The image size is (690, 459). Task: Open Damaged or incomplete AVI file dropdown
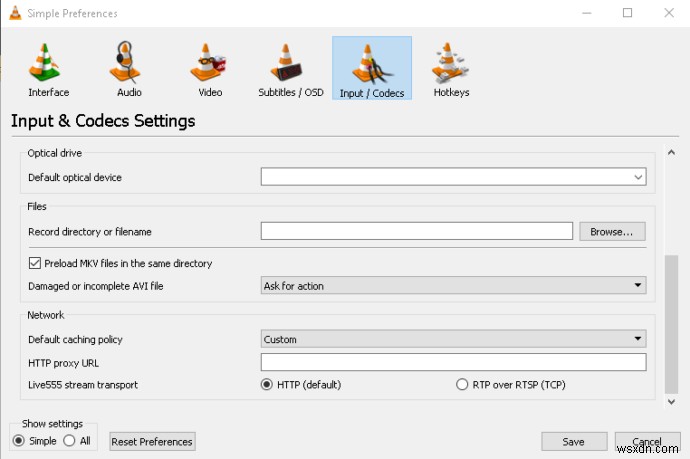click(453, 286)
